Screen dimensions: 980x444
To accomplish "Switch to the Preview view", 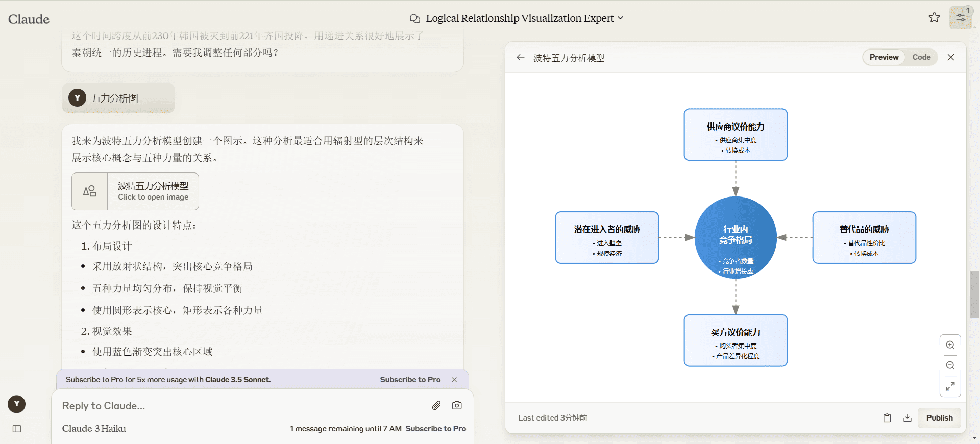I will click(x=884, y=57).
